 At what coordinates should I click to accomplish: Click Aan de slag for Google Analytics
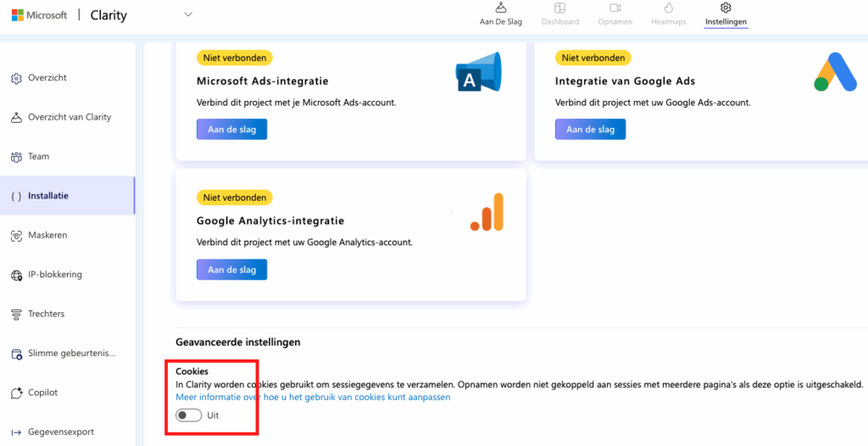click(231, 270)
